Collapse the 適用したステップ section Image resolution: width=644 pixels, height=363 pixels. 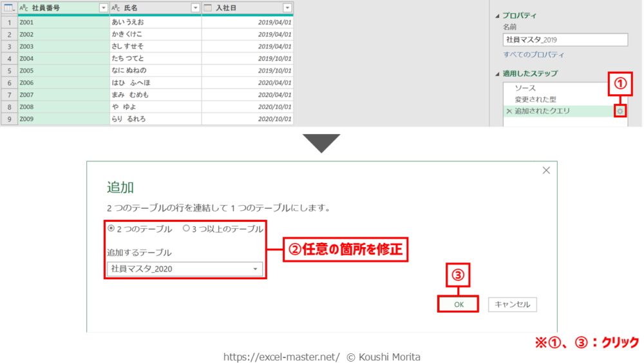coord(497,74)
